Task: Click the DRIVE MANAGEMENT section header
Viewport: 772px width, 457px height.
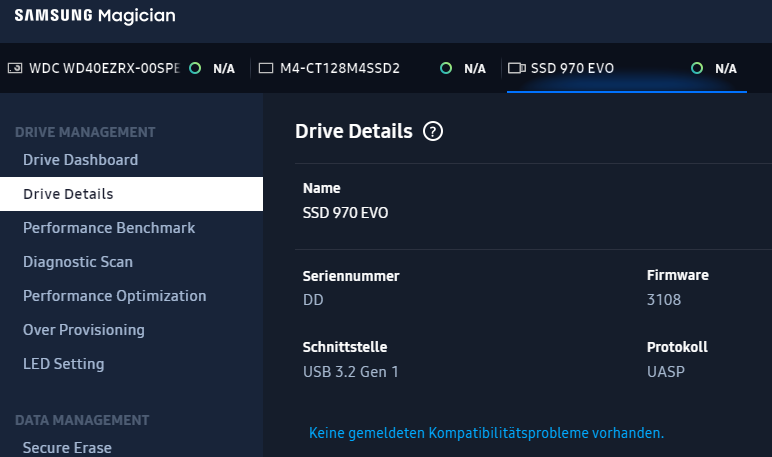Action: tap(85, 132)
